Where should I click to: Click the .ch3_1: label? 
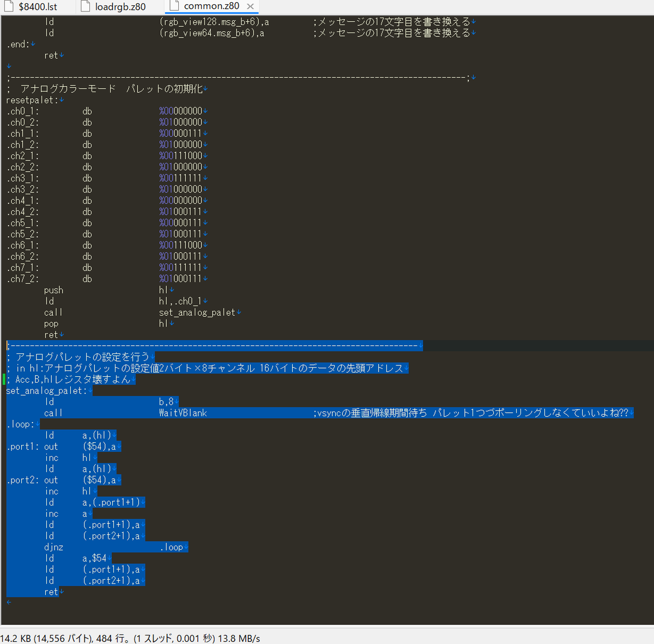click(x=23, y=178)
